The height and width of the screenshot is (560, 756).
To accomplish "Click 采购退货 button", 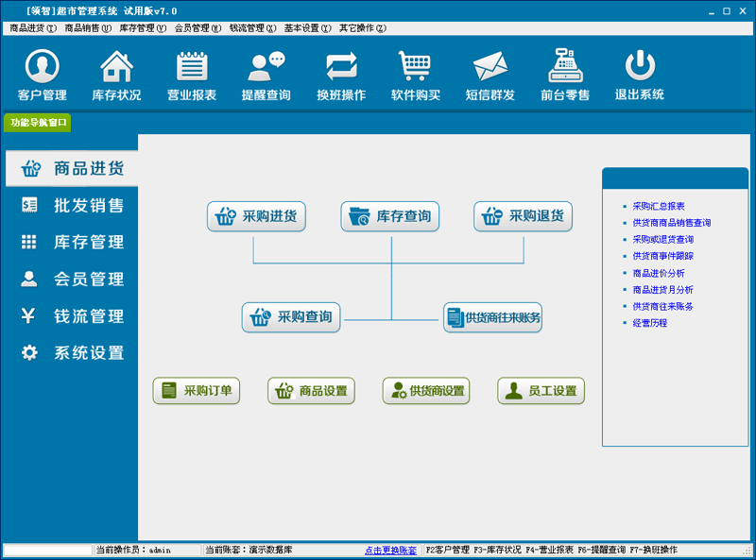I will pyautogui.click(x=524, y=216).
